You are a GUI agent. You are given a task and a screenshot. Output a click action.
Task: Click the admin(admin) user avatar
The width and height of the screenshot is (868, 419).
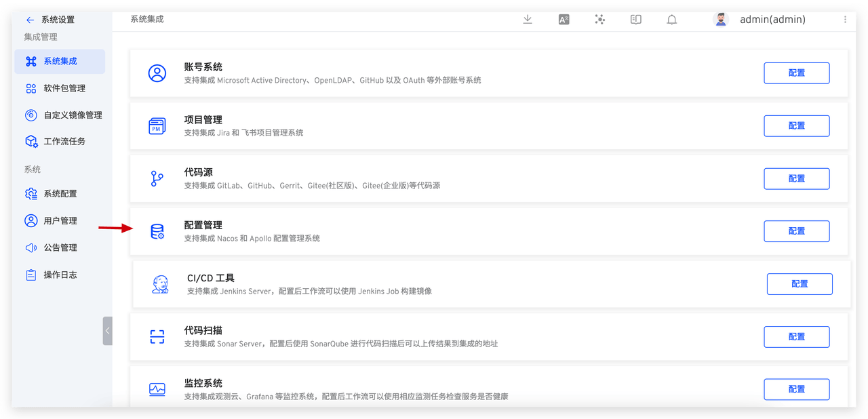point(720,19)
